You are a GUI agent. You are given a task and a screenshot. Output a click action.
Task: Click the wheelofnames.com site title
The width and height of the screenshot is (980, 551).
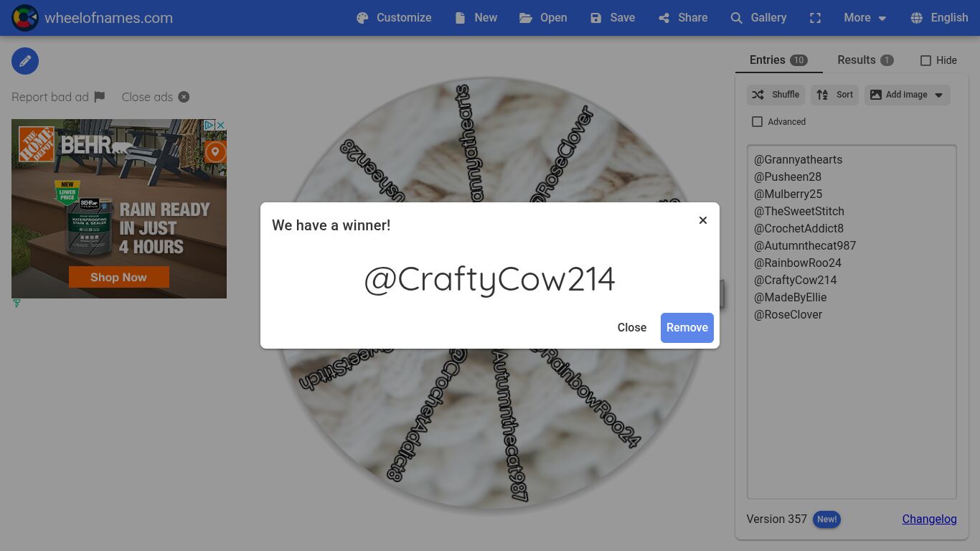pyautogui.click(x=108, y=18)
